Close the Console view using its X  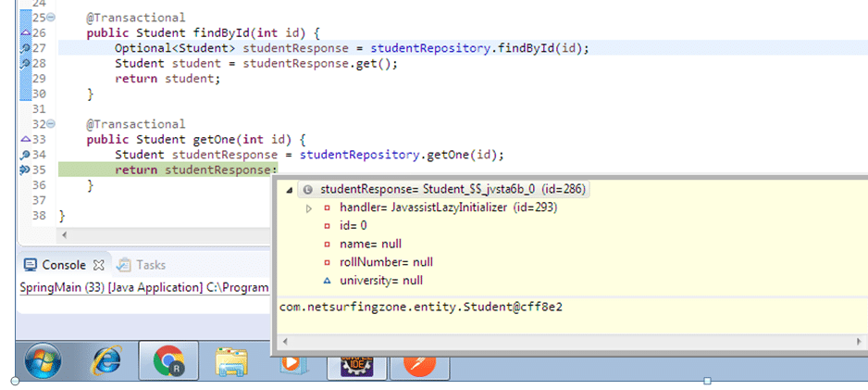(100, 265)
